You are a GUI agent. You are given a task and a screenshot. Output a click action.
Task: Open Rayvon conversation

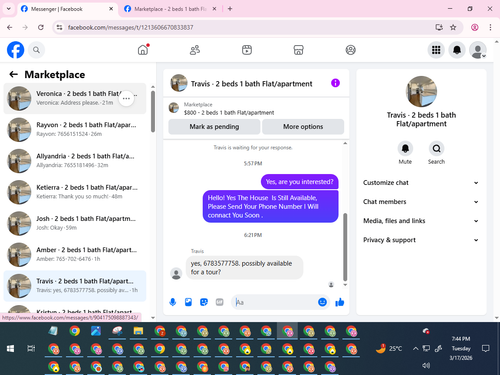[x=75, y=130]
